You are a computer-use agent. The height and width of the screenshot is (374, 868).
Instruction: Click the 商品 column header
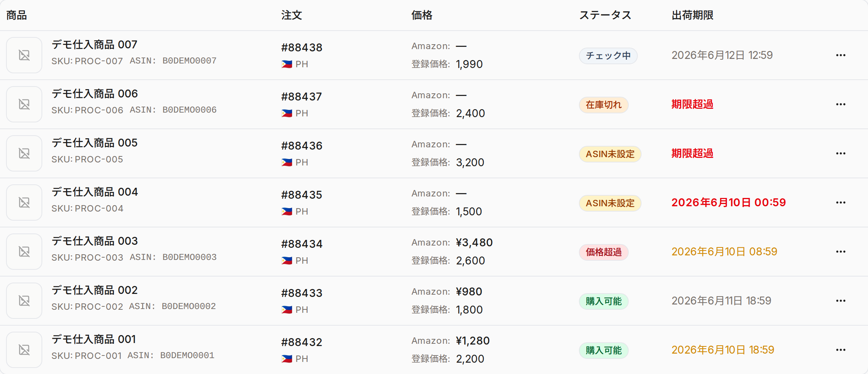17,15
